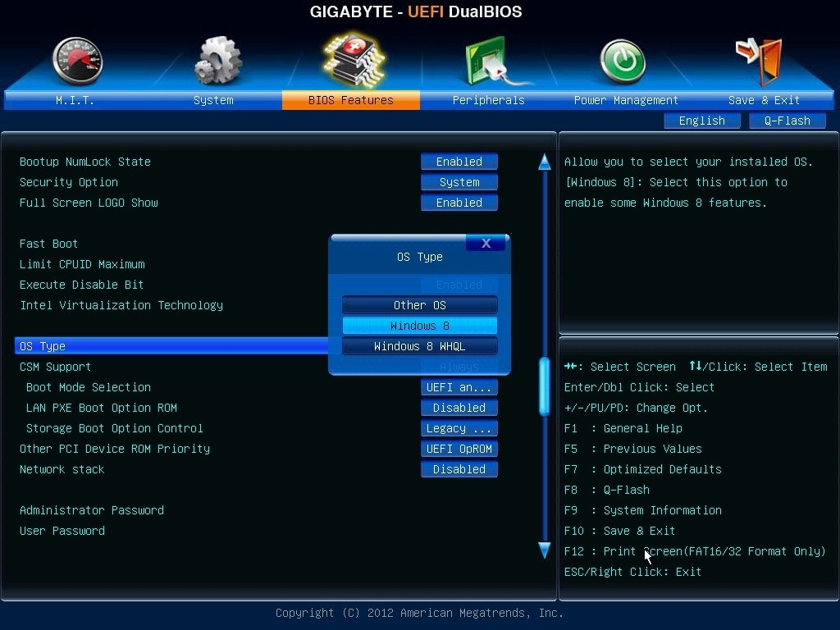Open Storage Boot Option Control selector
This screenshot has width=840, height=630.
(x=459, y=427)
